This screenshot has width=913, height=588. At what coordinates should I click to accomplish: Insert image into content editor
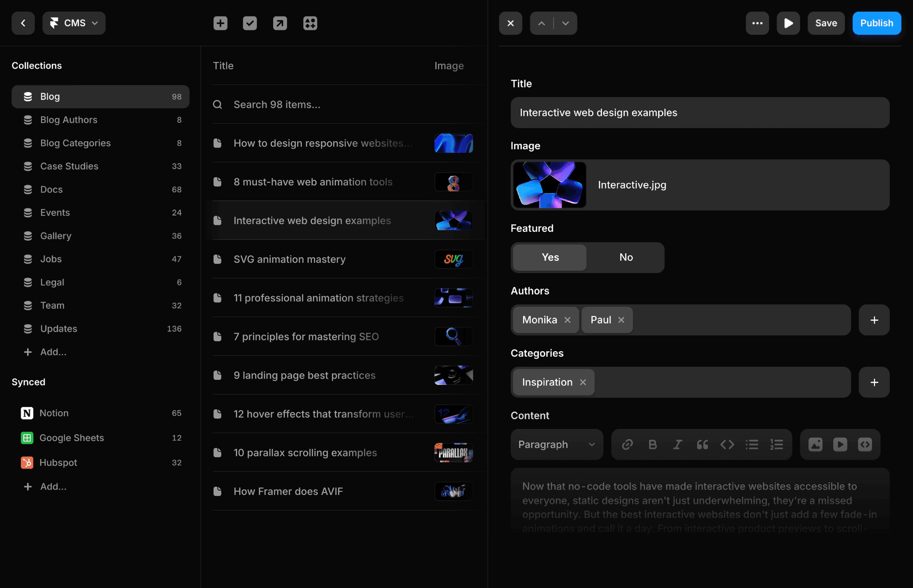pyautogui.click(x=815, y=444)
